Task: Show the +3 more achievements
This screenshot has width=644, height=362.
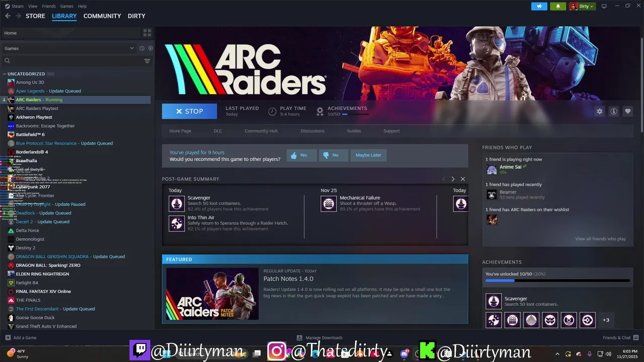Action: (606, 320)
